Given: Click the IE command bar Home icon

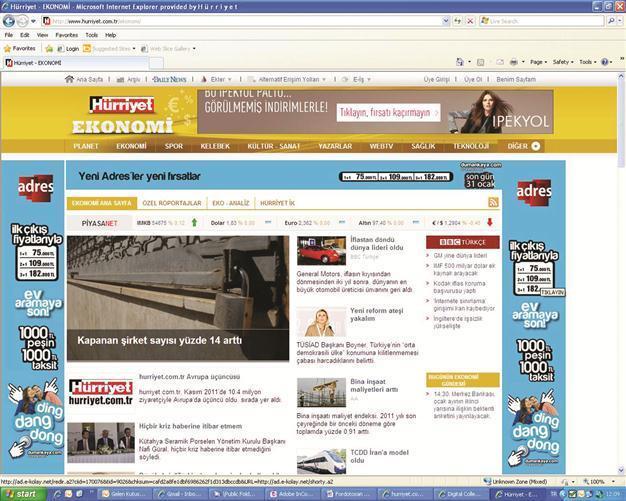Looking at the screenshot, I should point(460,62).
